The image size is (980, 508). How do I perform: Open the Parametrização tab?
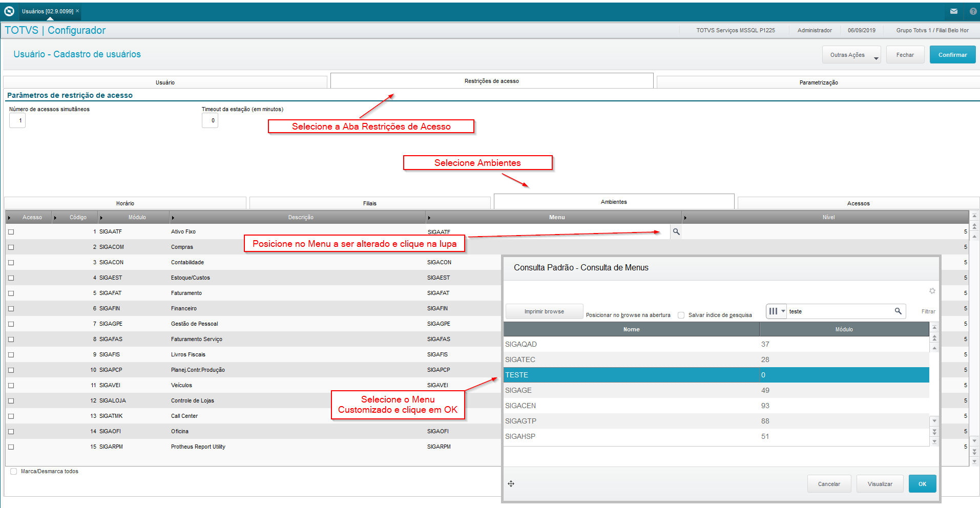pos(819,82)
